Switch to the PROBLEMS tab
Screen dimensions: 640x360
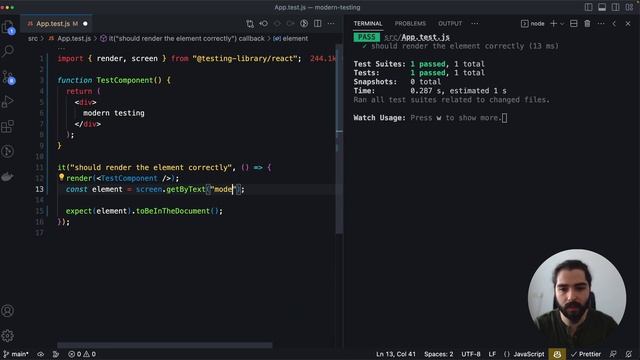(410, 24)
